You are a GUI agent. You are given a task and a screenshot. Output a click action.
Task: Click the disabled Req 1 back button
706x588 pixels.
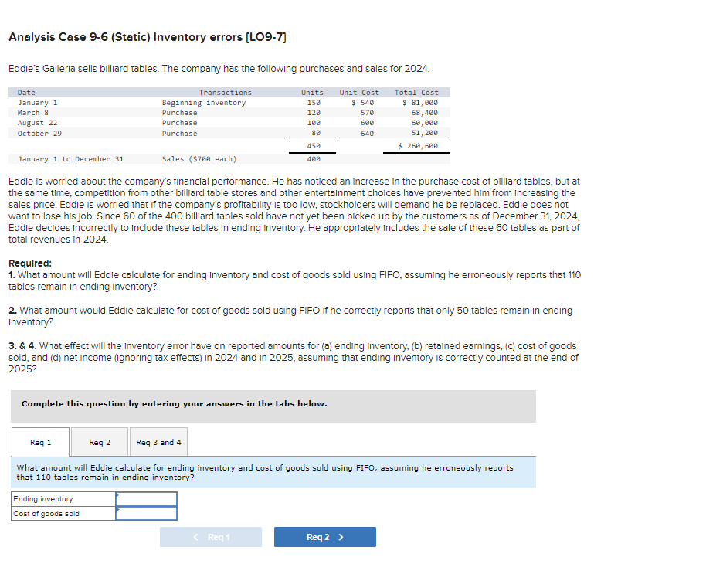pos(211,537)
